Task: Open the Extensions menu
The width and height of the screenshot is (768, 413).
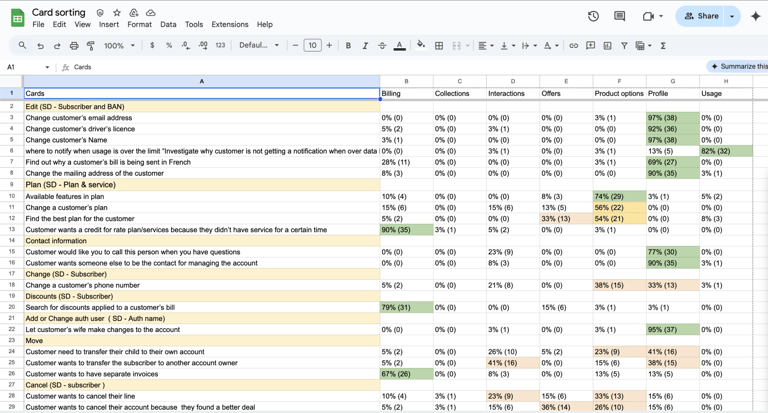Action: tap(229, 25)
